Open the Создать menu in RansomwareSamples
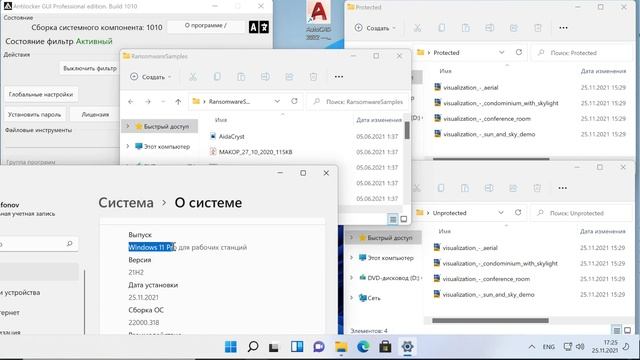The width and height of the screenshot is (640, 360). click(x=151, y=77)
